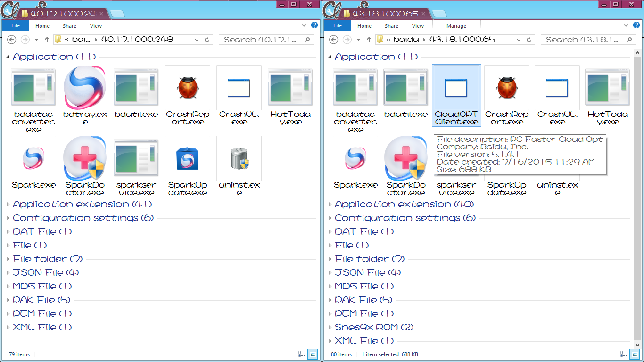Select HotToday.exe in left window
Image resolution: width=644 pixels, height=362 pixels.
point(290,96)
